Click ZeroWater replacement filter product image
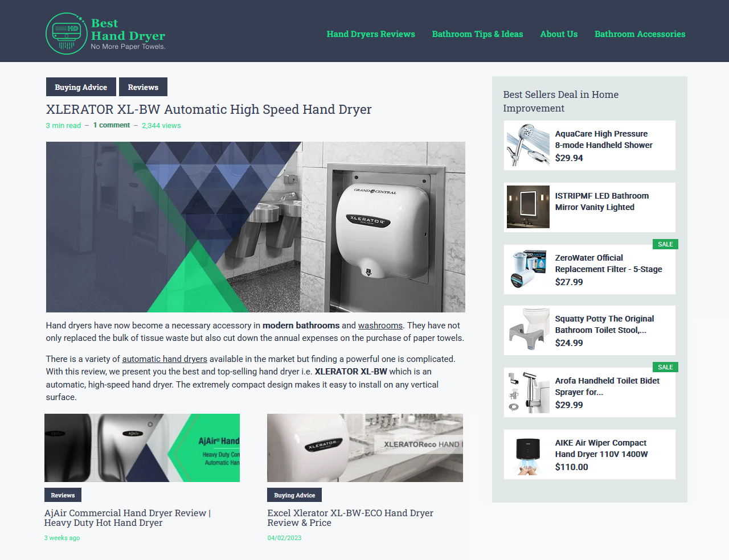The image size is (729, 560). point(528,269)
